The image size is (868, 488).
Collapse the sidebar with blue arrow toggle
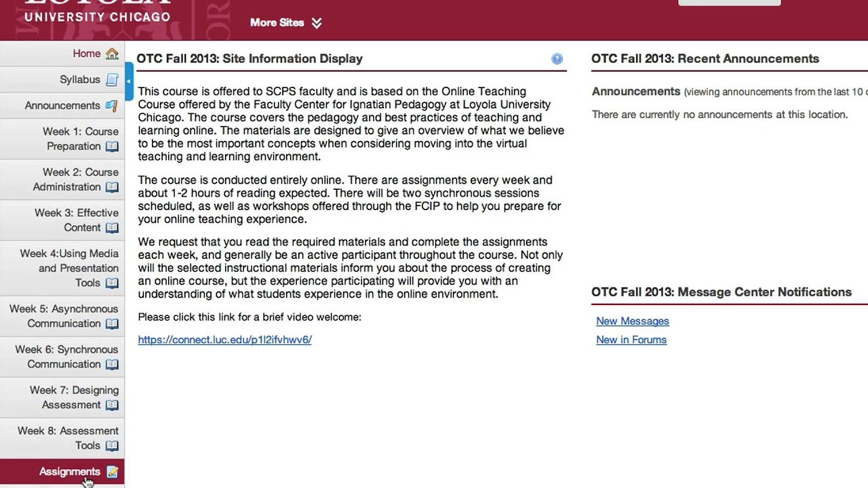(129, 81)
